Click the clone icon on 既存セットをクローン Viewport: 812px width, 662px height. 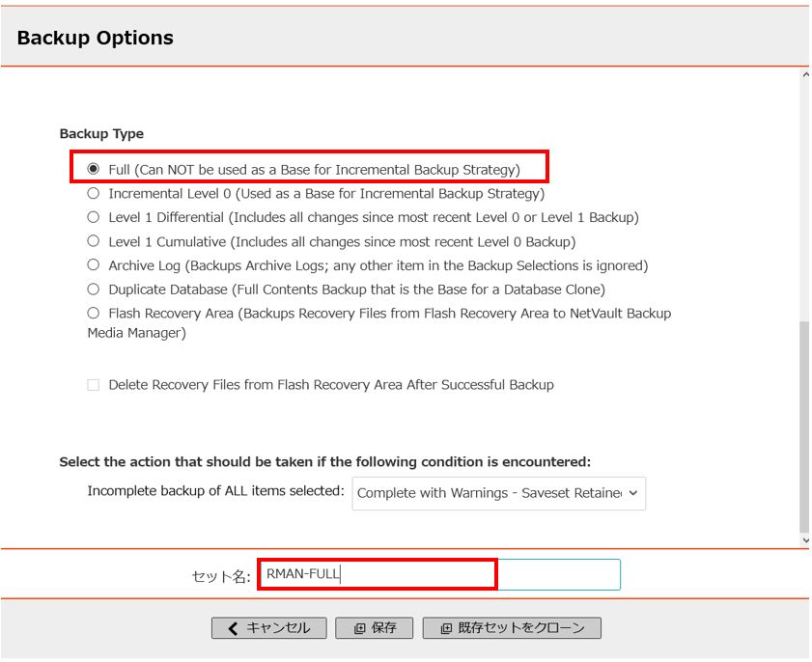(x=446, y=628)
